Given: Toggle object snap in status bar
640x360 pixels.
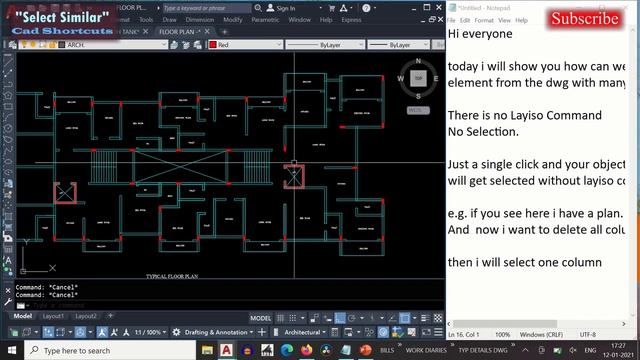Looking at the screenshot, I should (404, 318).
